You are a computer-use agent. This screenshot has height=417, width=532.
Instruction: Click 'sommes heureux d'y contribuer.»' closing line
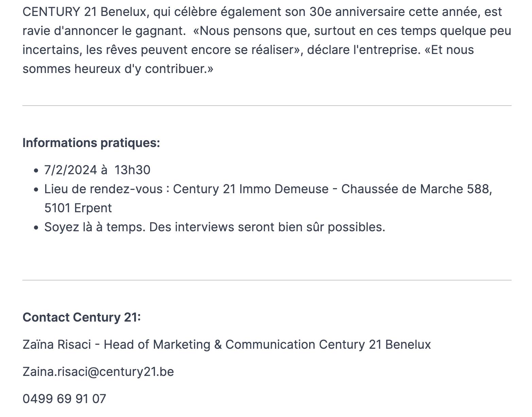tap(118, 69)
